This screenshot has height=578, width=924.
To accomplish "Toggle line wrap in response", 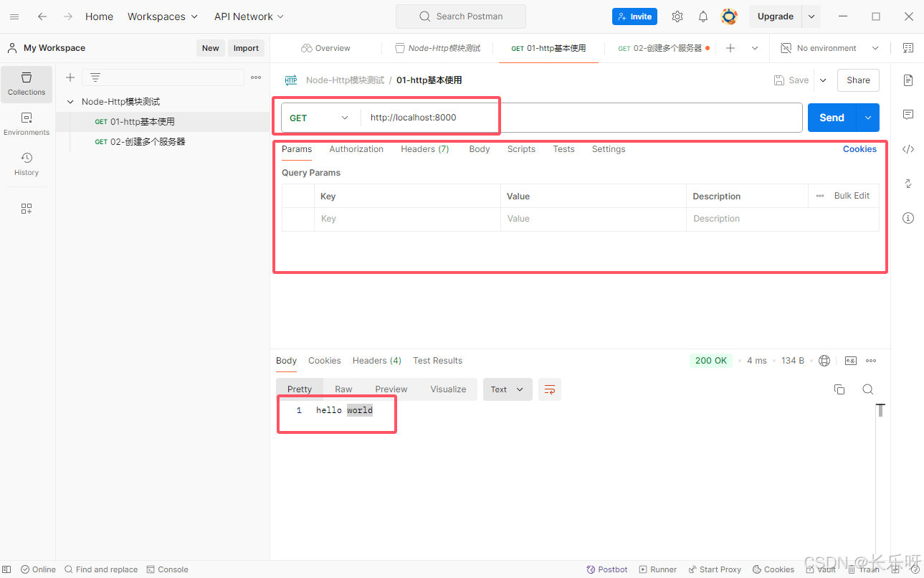I will 550,389.
